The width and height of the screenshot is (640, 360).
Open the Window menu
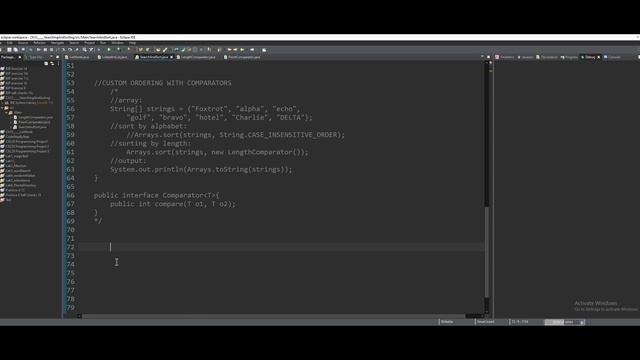[x=118, y=43]
